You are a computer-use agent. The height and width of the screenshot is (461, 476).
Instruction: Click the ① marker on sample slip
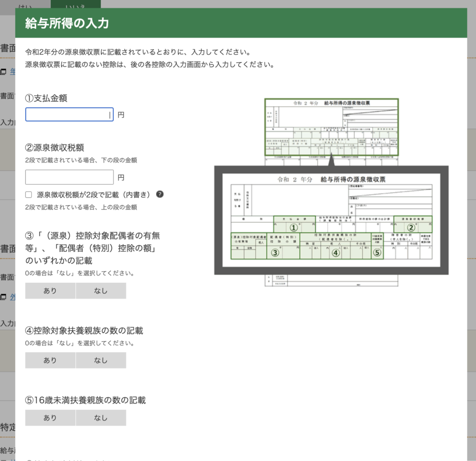click(293, 227)
